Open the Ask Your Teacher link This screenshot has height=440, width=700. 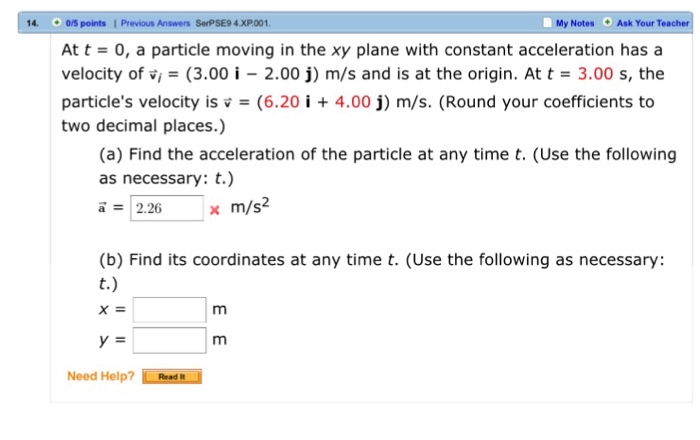pos(653,23)
